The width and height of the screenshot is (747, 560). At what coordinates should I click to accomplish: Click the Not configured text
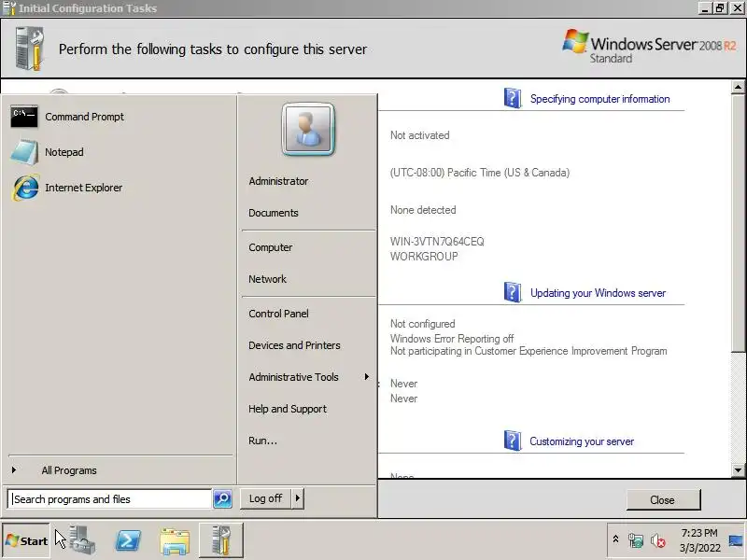(x=423, y=324)
